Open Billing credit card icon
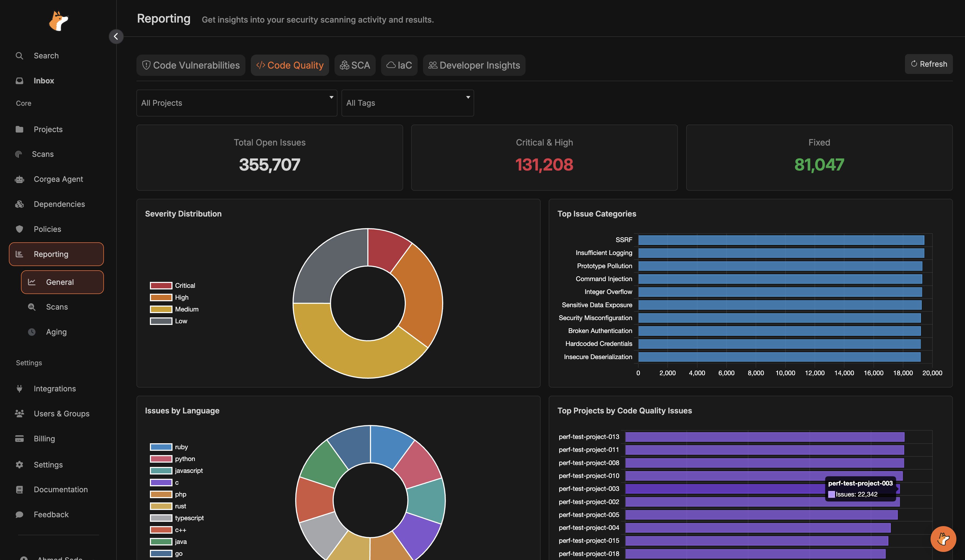The width and height of the screenshot is (965, 560). coord(20,439)
